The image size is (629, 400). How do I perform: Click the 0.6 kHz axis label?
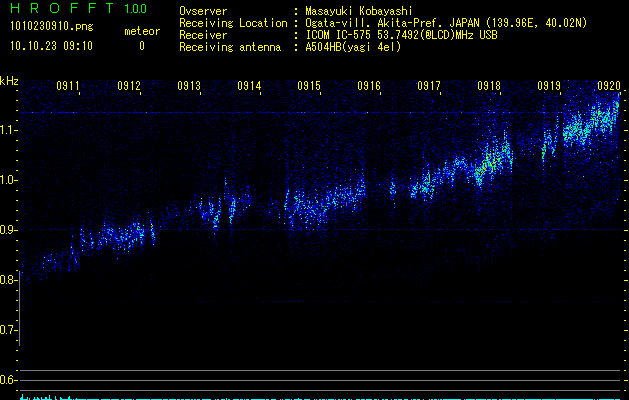point(8,380)
